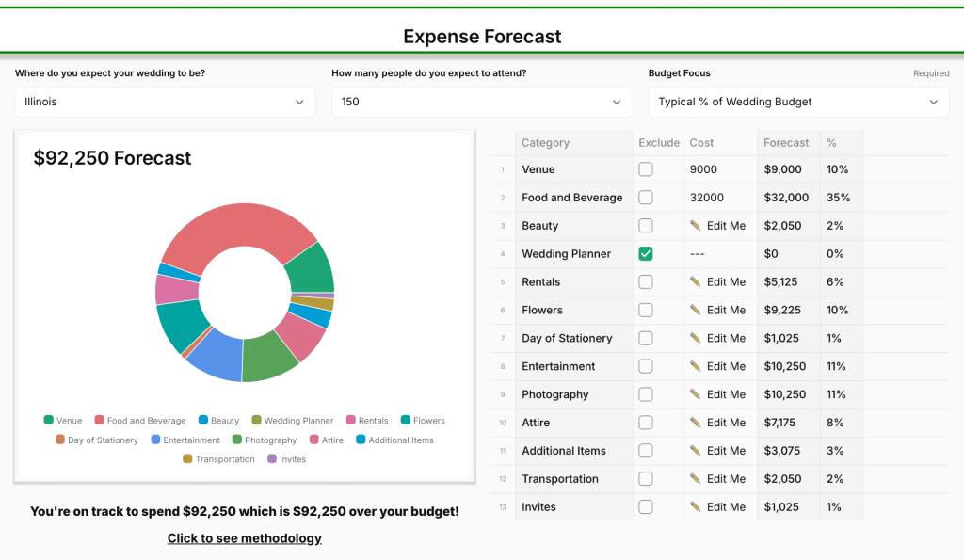The width and height of the screenshot is (964, 560).
Task: Check the exclude box for Venue
Action: pos(646,169)
